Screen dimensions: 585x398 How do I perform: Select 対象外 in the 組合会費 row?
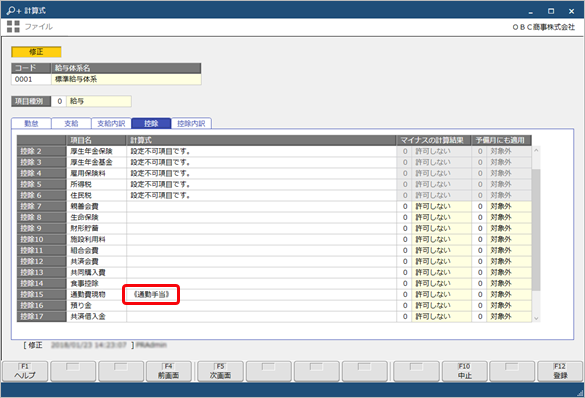pos(509,250)
